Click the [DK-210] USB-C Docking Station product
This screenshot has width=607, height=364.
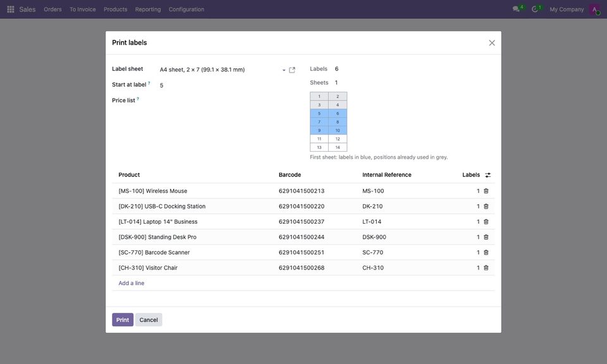coord(162,207)
